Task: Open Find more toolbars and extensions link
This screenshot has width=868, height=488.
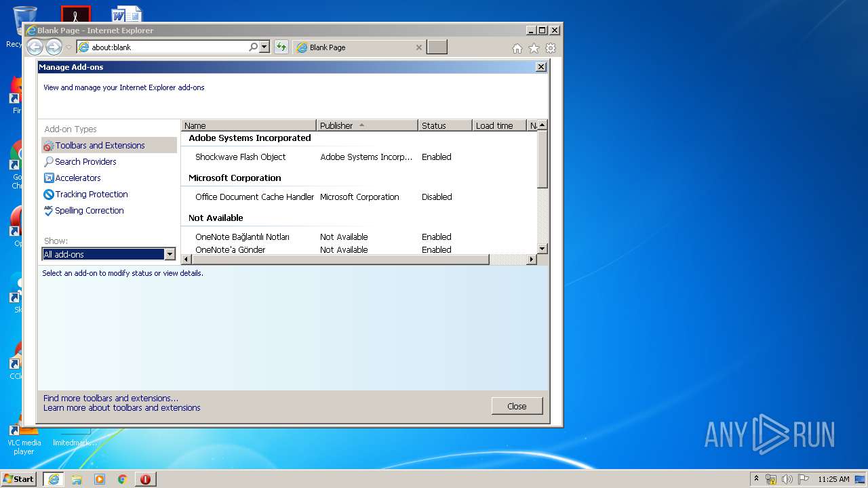Action: click(x=111, y=398)
